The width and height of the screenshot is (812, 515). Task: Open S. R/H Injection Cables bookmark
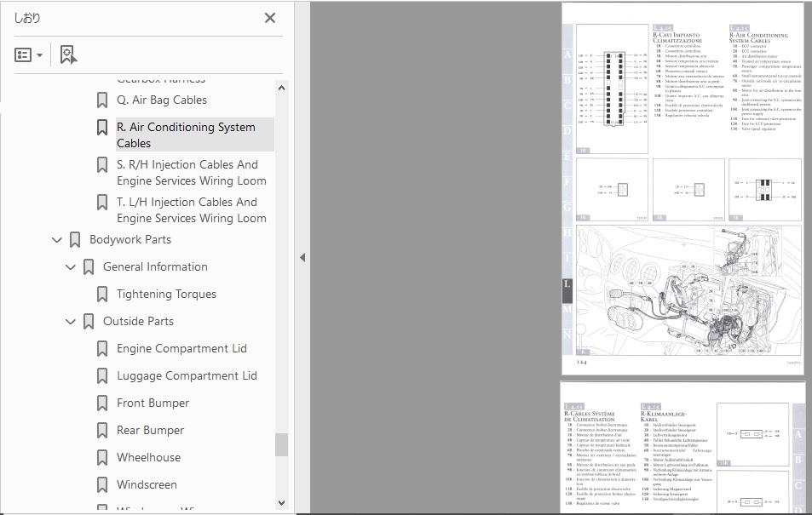tap(192, 172)
